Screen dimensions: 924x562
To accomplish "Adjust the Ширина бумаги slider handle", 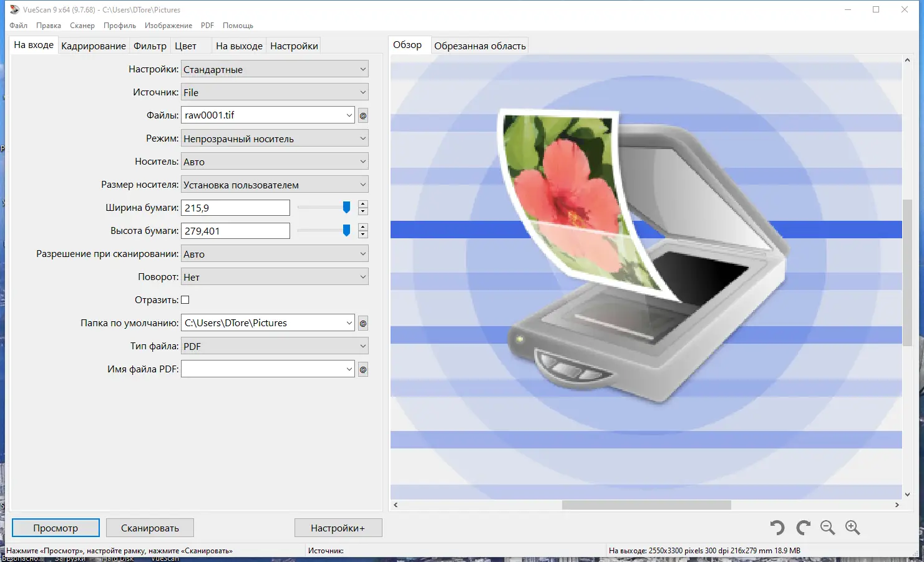I will (346, 207).
